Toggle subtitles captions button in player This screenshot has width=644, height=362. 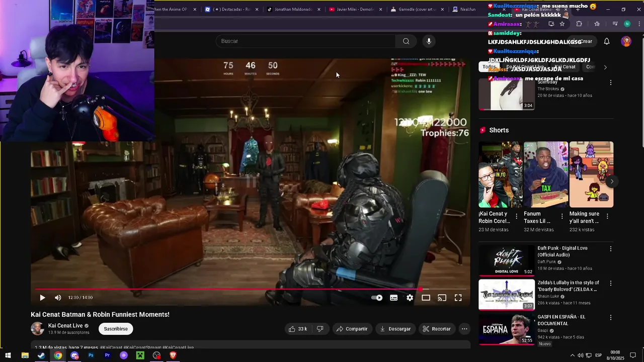point(394,298)
